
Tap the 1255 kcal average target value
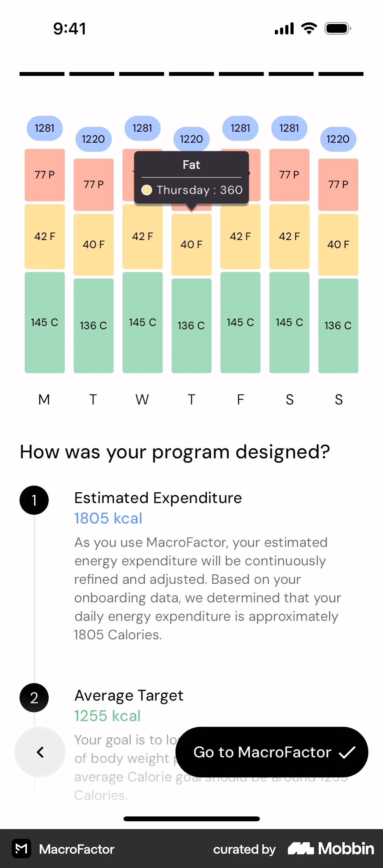(107, 716)
